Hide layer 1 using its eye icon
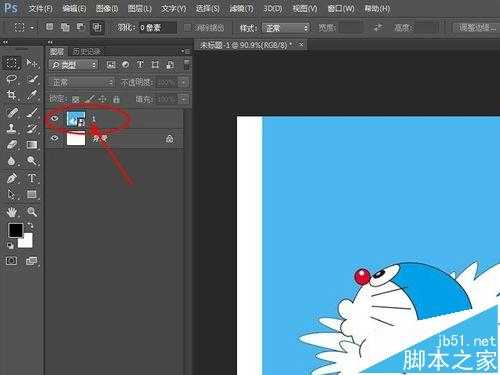 (55, 118)
